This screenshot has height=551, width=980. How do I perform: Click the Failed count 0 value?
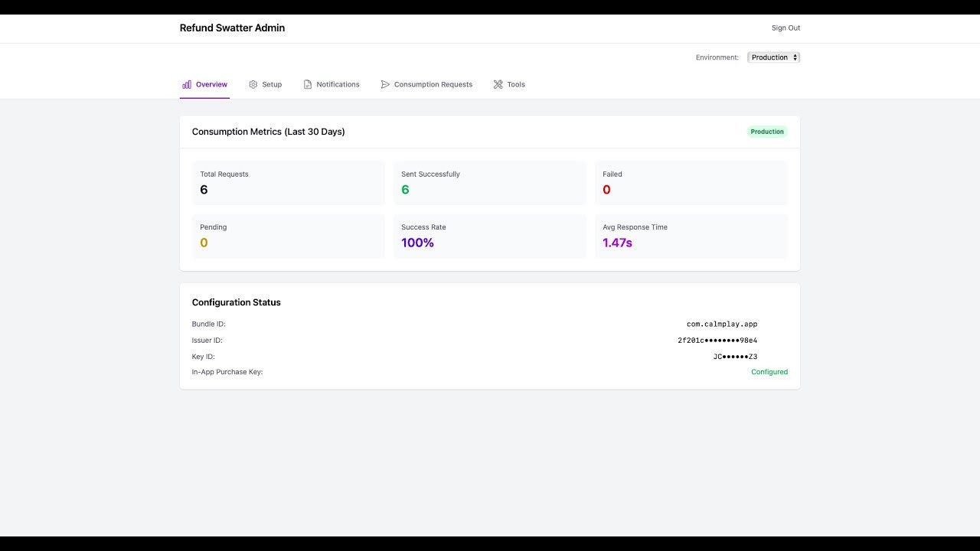pos(606,190)
